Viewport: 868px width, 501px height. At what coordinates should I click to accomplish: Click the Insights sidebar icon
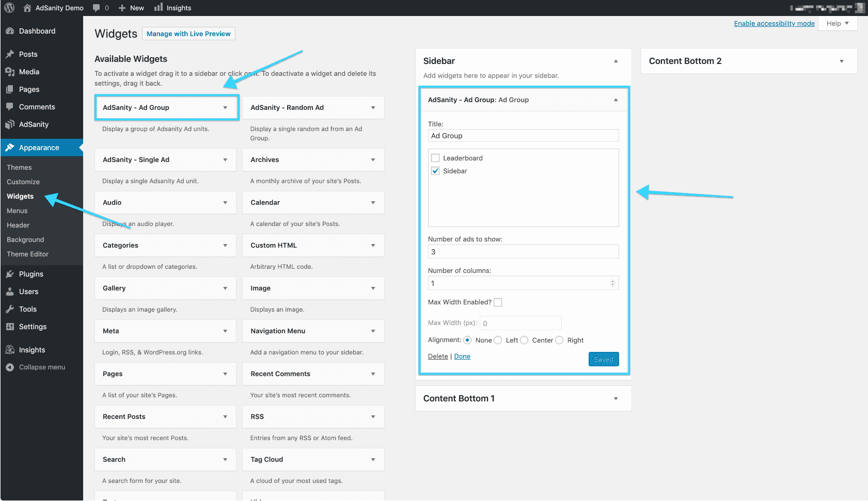point(10,350)
